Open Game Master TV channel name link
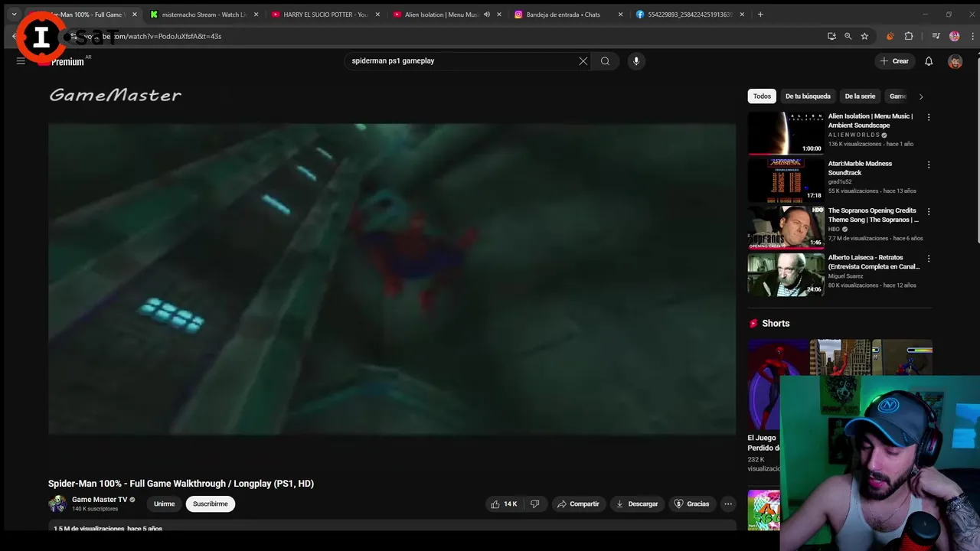The width and height of the screenshot is (980, 551). click(x=100, y=500)
